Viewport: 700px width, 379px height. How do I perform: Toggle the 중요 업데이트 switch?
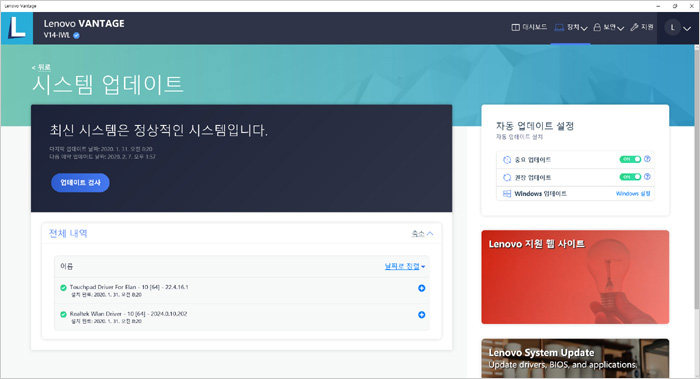[x=630, y=159]
